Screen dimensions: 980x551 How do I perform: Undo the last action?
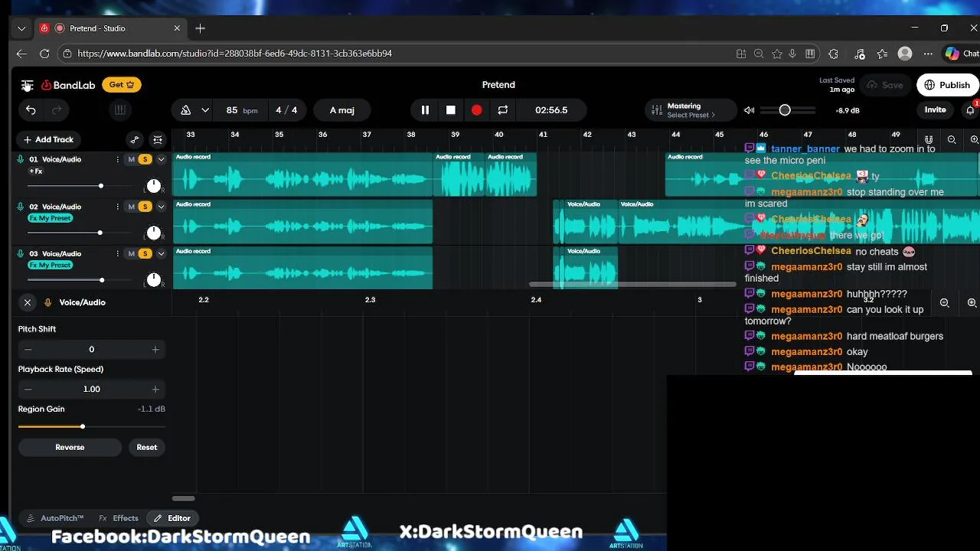[x=31, y=110]
